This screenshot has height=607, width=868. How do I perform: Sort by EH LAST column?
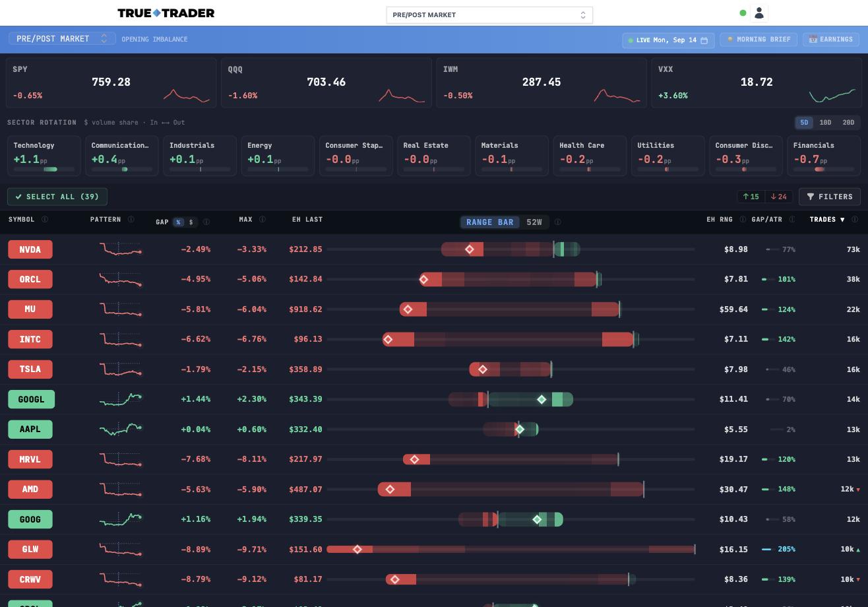pyautogui.click(x=307, y=220)
